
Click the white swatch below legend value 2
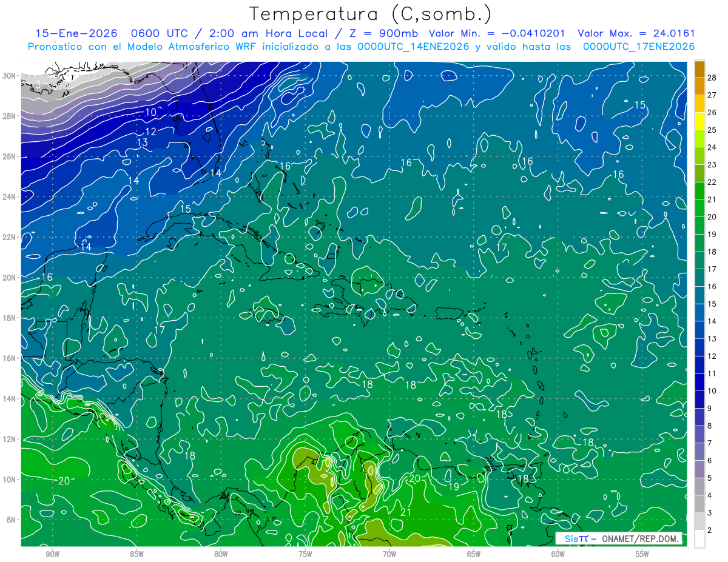[700, 539]
